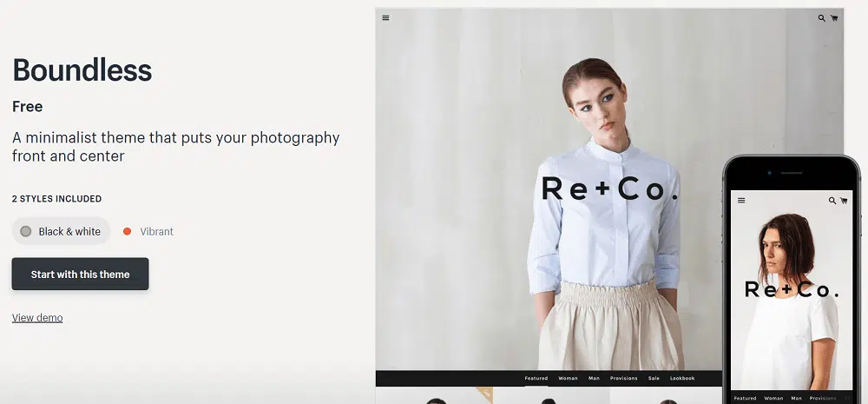Click Start with this theme button

click(80, 274)
